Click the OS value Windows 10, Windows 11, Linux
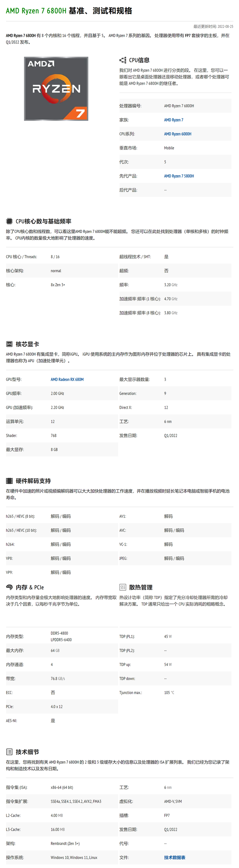 tap(74, 858)
